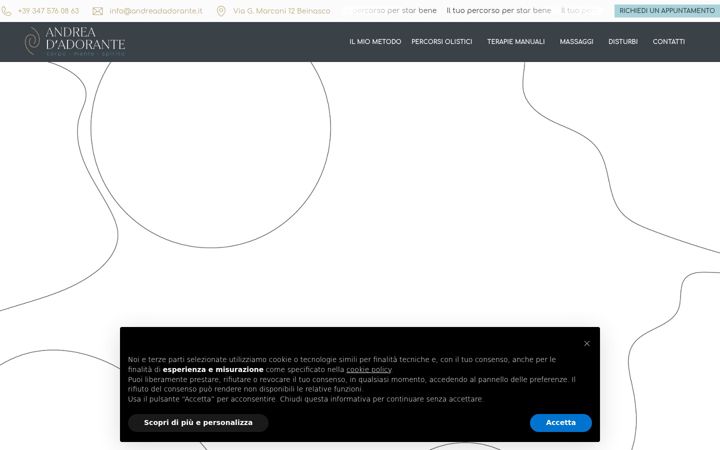Viewport: 720px width, 450px height.
Task: Click the phone icon in top bar
Action: click(x=6, y=11)
